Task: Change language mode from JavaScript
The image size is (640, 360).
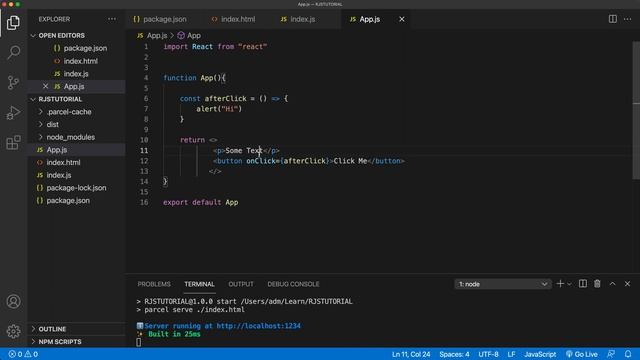Action: tap(540, 354)
